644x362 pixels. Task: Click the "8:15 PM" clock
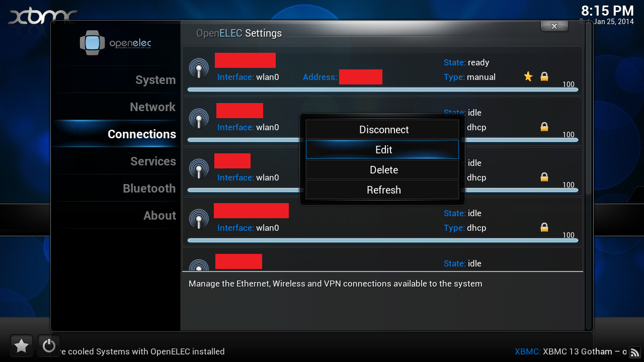(607, 11)
